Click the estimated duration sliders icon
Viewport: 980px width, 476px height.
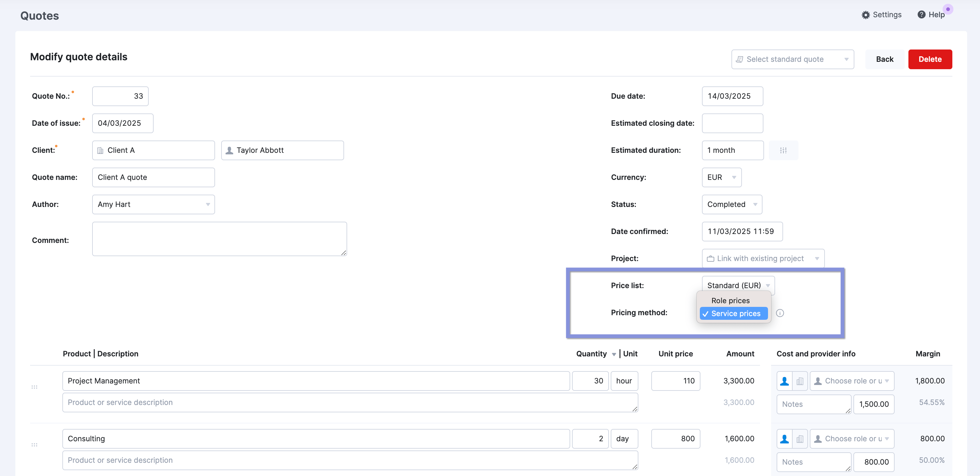783,150
